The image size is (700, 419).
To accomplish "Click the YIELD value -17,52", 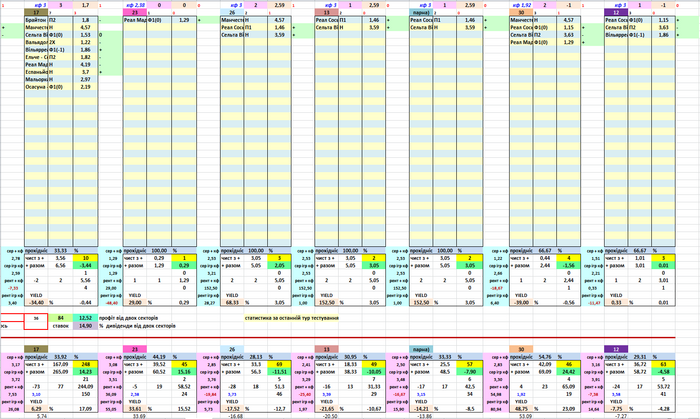I will coord(232,409).
